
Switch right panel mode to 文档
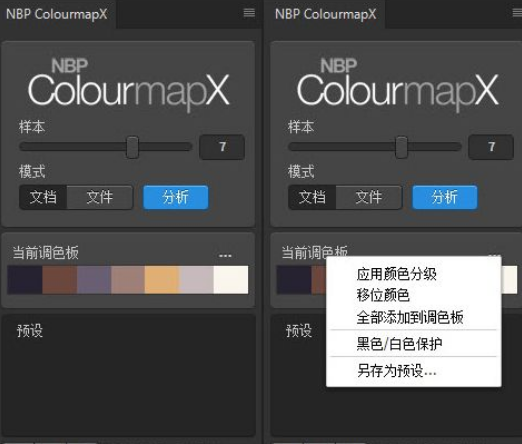point(312,197)
